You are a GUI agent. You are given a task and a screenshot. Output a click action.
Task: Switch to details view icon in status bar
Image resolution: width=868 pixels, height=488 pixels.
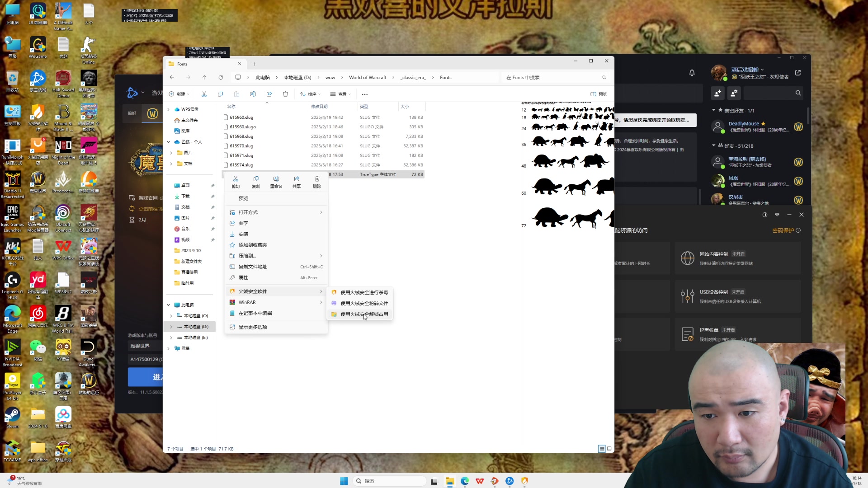point(602,449)
